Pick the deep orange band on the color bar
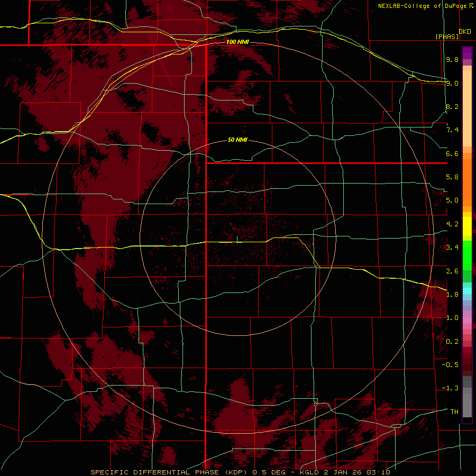This screenshot has width=476, height=476. (x=467, y=182)
